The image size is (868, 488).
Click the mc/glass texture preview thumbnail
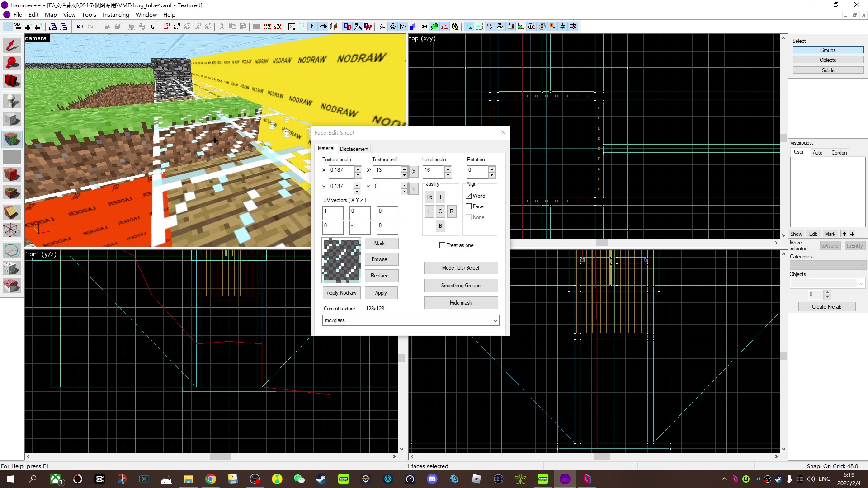(x=341, y=261)
